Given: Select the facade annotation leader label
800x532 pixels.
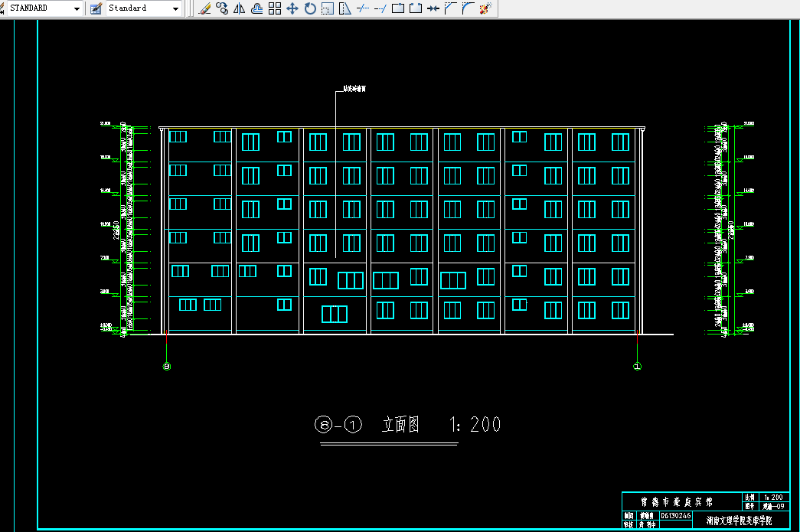Looking at the screenshot, I should [x=354, y=89].
